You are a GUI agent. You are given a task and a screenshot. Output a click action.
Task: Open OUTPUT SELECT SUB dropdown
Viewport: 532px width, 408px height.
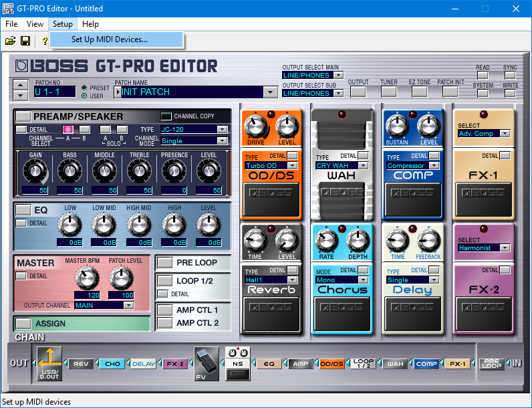[x=339, y=93]
